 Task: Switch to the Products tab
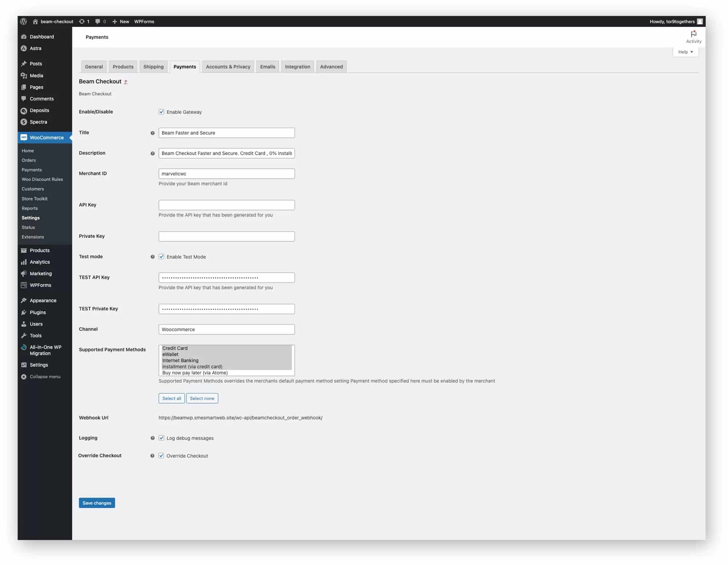coord(123,67)
